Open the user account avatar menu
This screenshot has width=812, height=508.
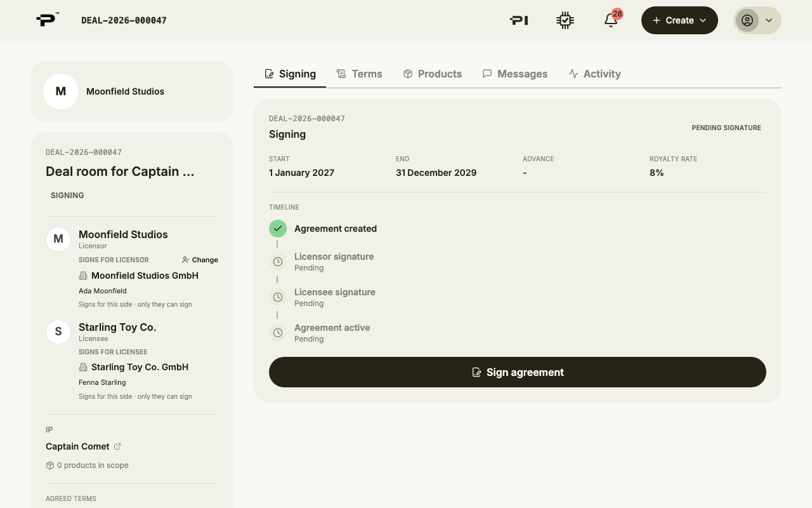pos(757,20)
